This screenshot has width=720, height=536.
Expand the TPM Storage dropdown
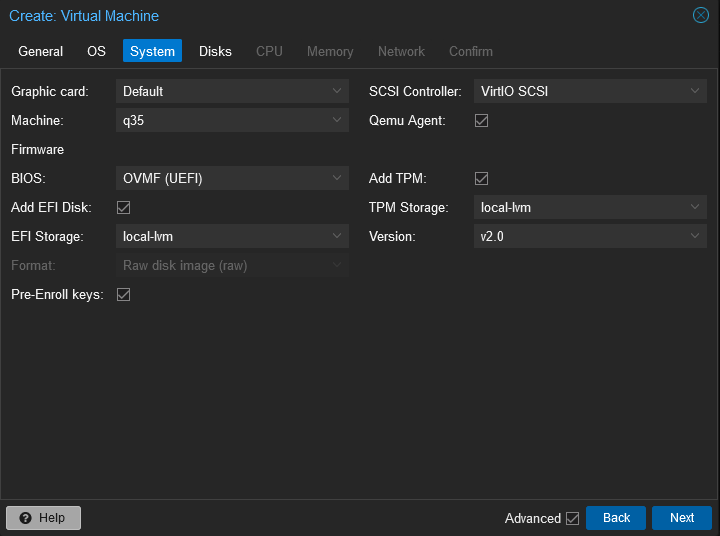point(695,207)
